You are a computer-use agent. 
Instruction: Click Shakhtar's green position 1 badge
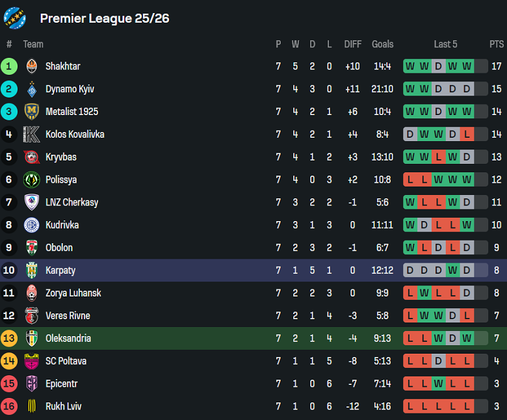coord(9,66)
